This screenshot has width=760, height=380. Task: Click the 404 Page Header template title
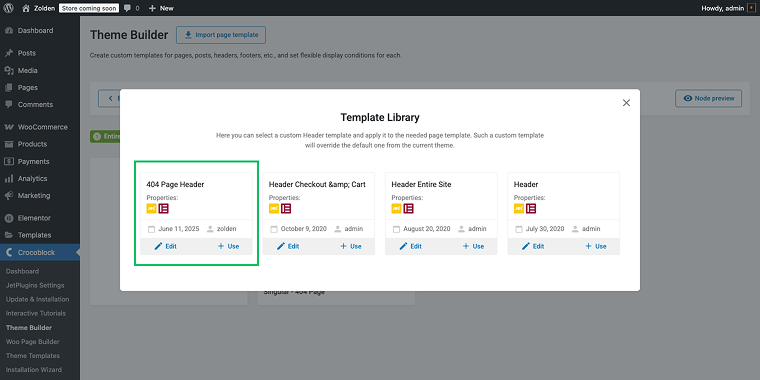[175, 185]
